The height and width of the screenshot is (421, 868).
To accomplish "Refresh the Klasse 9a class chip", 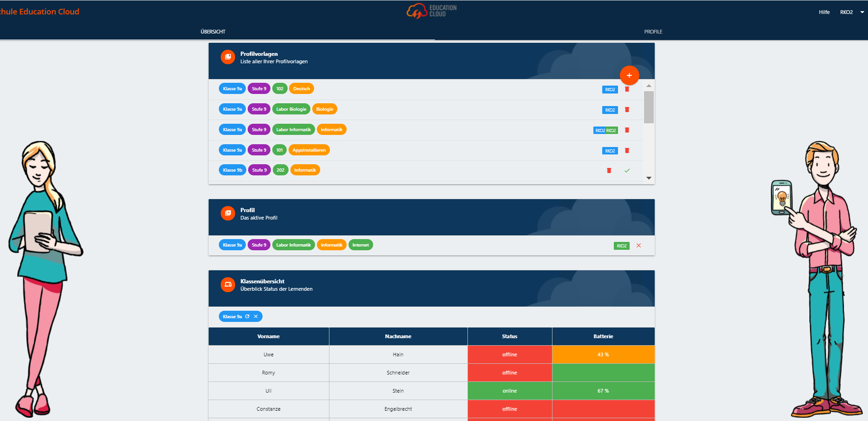I will 247,316.
